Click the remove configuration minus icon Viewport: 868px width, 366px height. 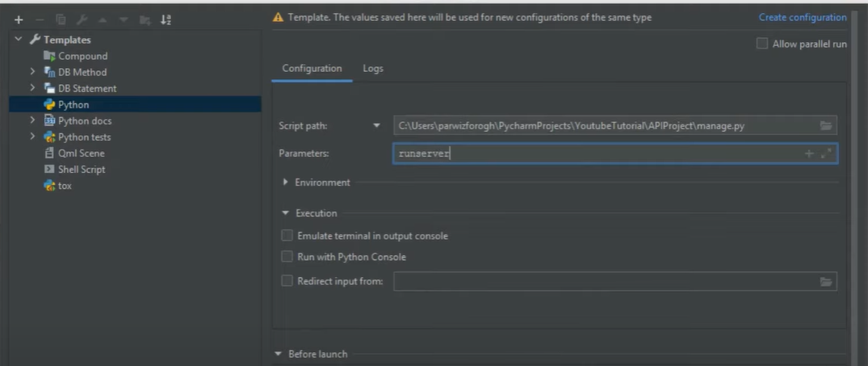[40, 20]
